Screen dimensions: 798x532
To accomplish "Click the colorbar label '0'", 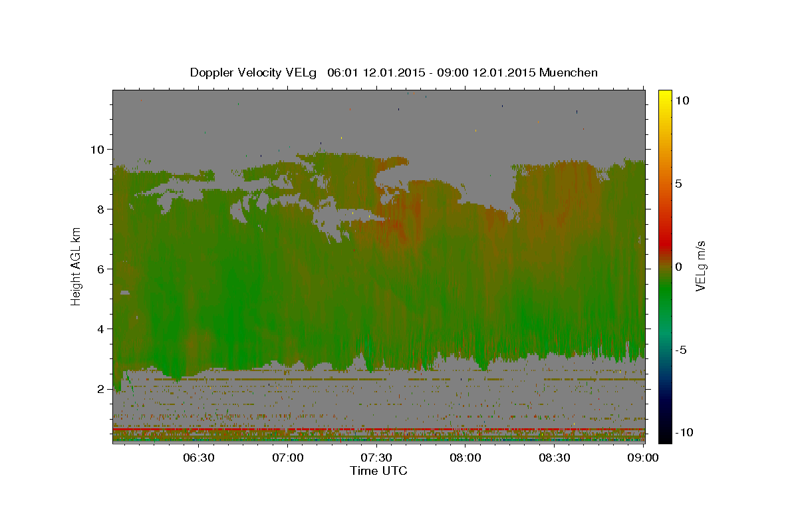I will 679,267.
